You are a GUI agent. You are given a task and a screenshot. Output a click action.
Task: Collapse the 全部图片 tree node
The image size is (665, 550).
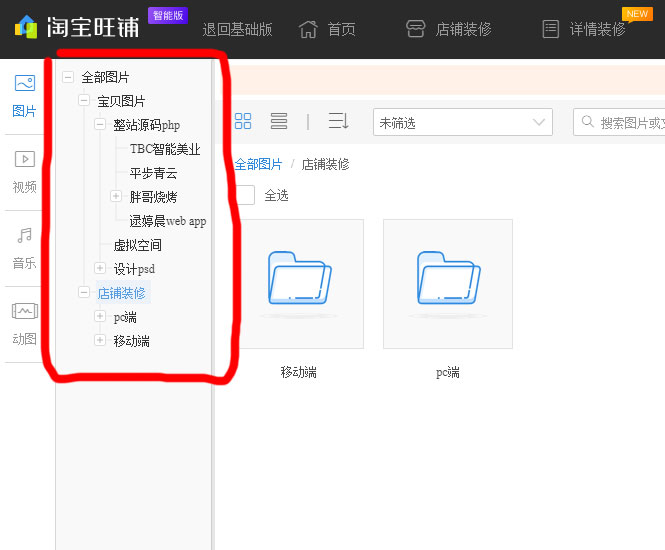68,77
